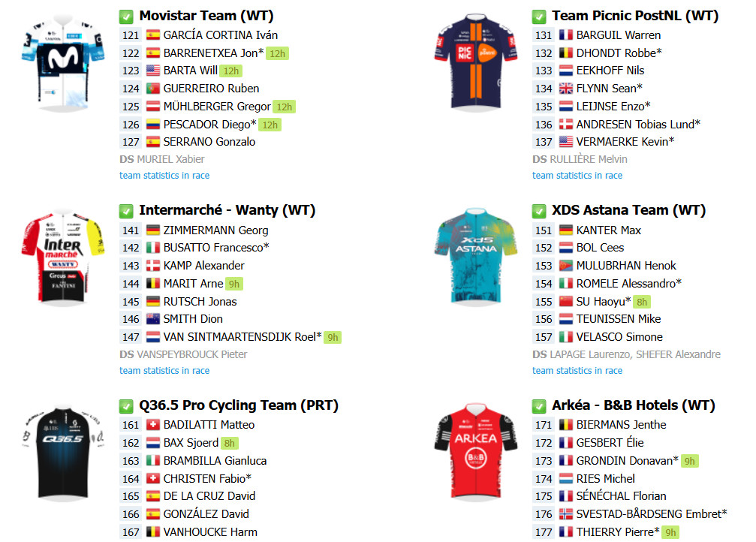The height and width of the screenshot is (542, 756).
Task: Open rider BARGUIL Warren's profile
Action: click(x=619, y=35)
